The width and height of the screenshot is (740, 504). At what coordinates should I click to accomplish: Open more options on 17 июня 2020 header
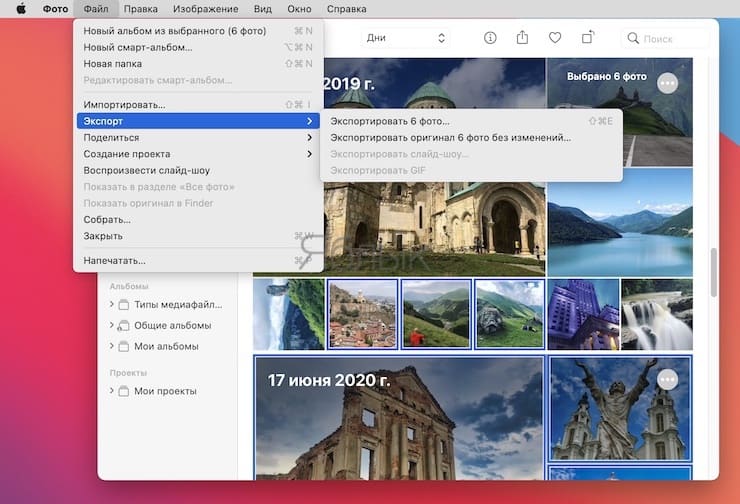[x=667, y=379]
